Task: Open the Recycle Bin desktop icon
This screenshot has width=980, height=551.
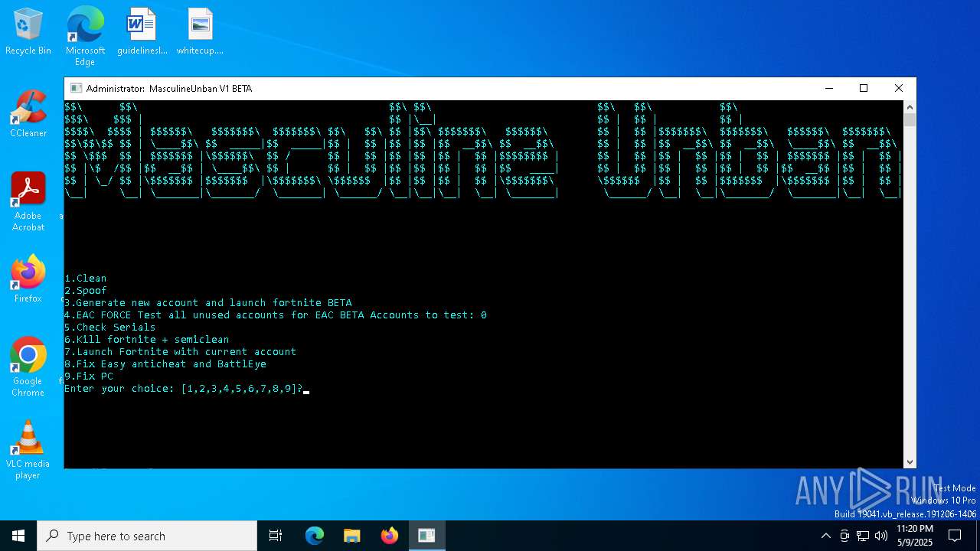Action: (28, 32)
